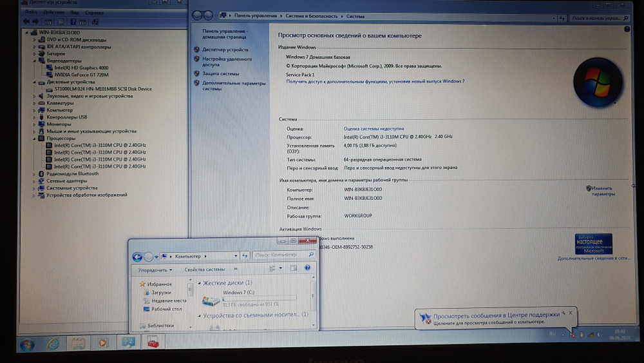Viewport: 644px width, 363px height.
Task: Select Радиомодули Bluetooth category
Action: pos(72,173)
